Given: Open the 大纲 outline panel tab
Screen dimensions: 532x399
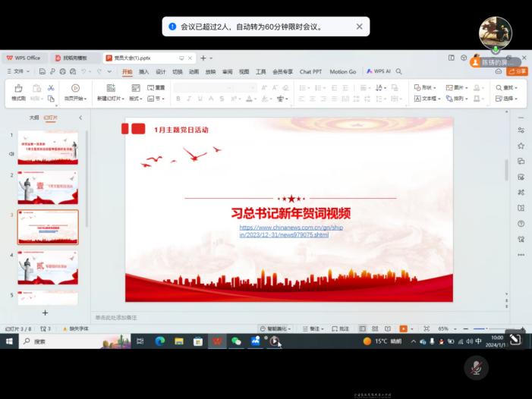Looking at the screenshot, I should click(x=33, y=118).
